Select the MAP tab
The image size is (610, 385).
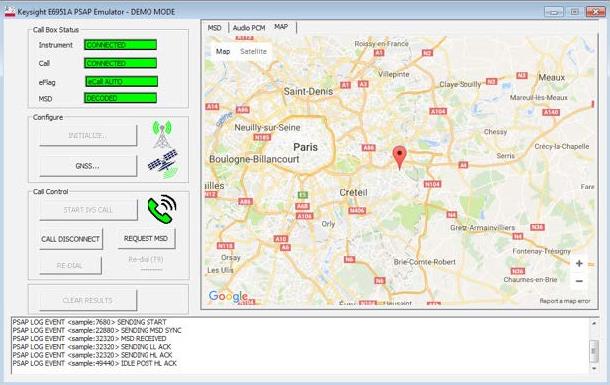coord(281,27)
